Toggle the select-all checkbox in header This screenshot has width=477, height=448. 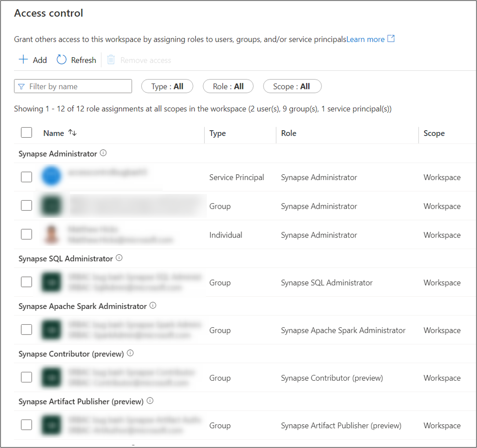26,132
